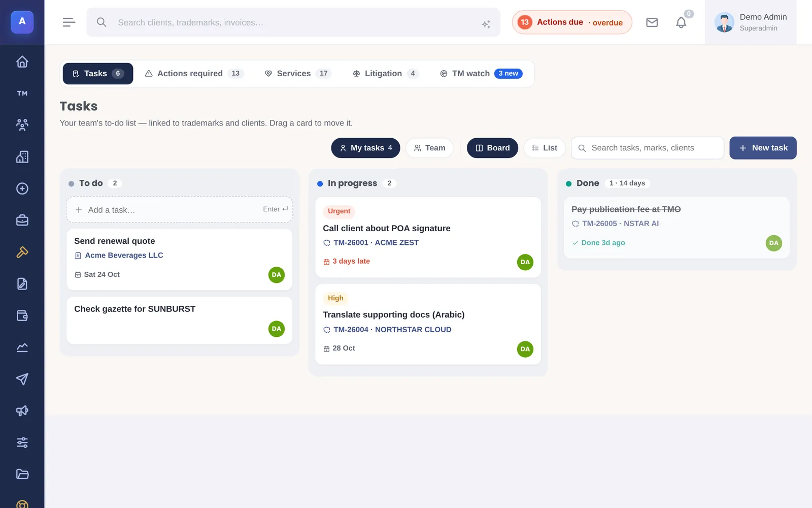
Task: Open the document edit sidebar icon
Action: point(22,284)
